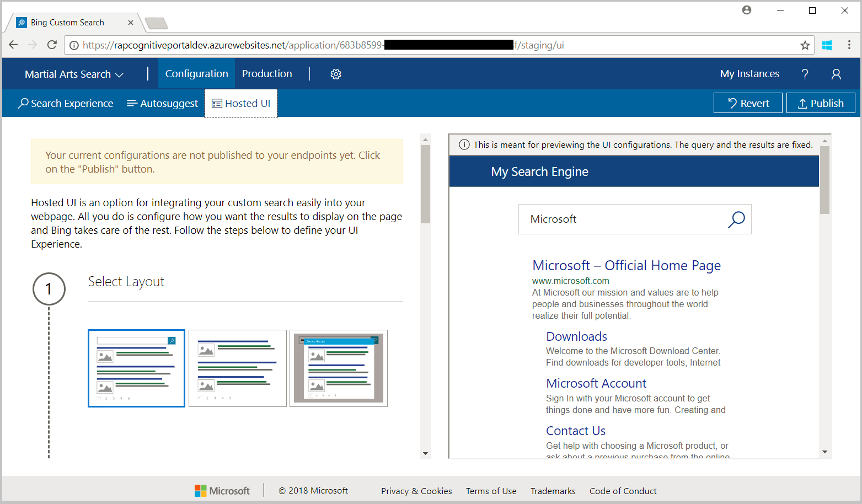The width and height of the screenshot is (862, 504).
Task: Click the Microsoft logo in the footer
Action: pyautogui.click(x=221, y=490)
